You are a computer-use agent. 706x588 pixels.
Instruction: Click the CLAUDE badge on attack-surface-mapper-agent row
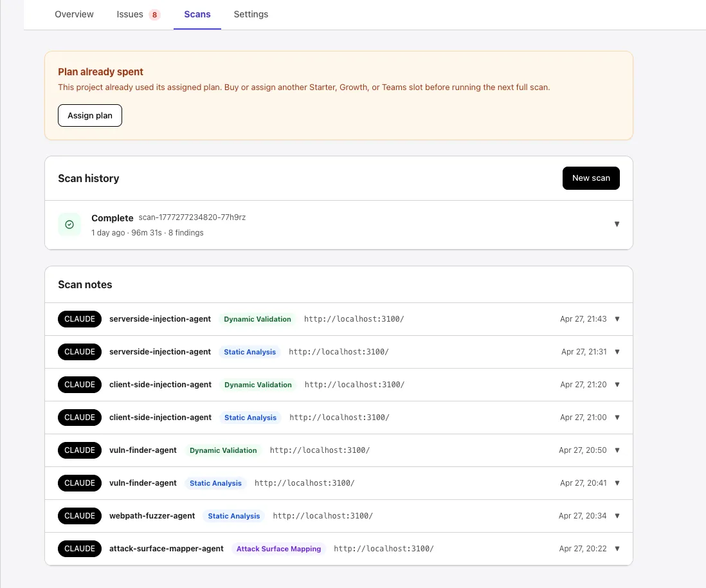pos(80,549)
